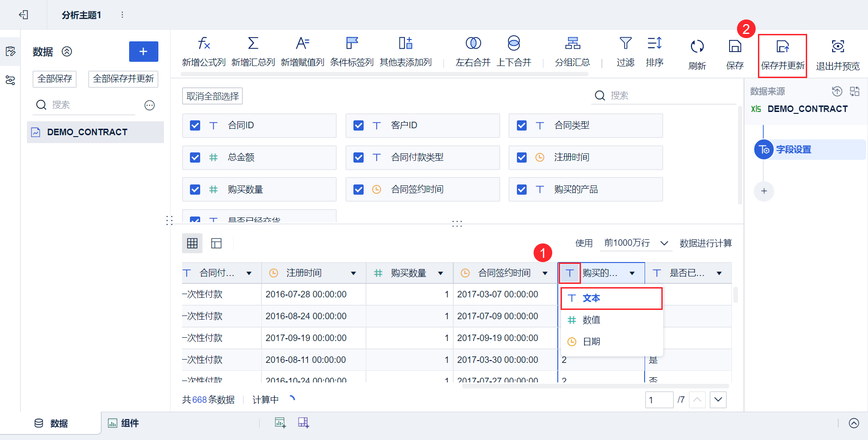Click the 新增公式列 fx icon
This screenshot has height=440, width=868.
pos(204,43)
